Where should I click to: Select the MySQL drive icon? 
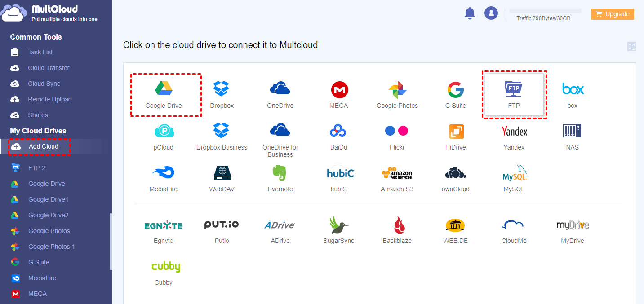click(514, 173)
